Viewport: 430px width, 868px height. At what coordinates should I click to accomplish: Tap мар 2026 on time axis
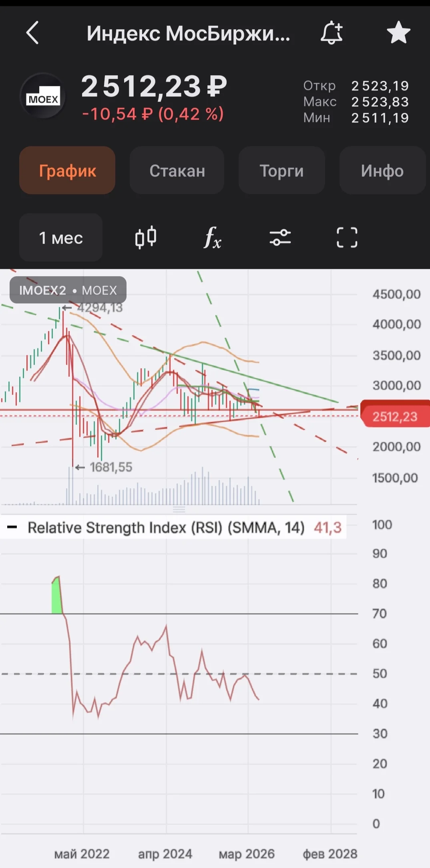pyautogui.click(x=247, y=854)
